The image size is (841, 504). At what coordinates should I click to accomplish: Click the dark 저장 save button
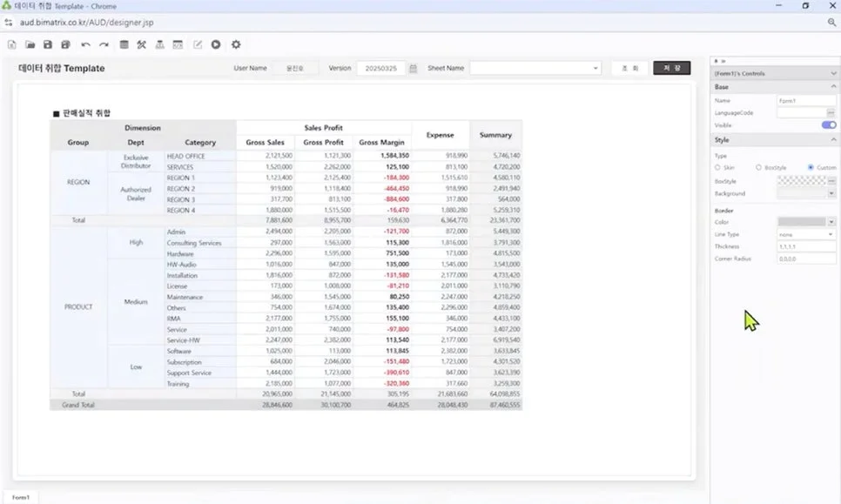[671, 68]
